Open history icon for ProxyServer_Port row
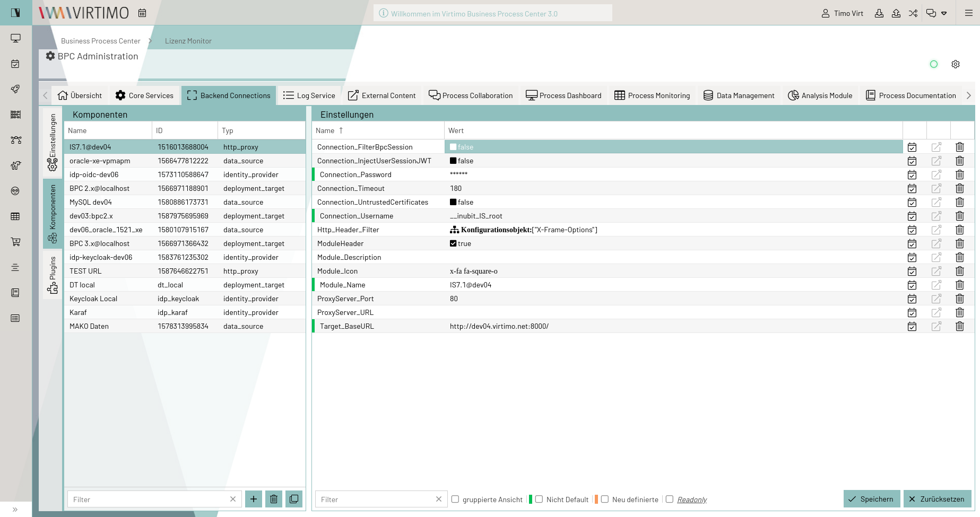The height and width of the screenshot is (517, 980). (x=912, y=299)
